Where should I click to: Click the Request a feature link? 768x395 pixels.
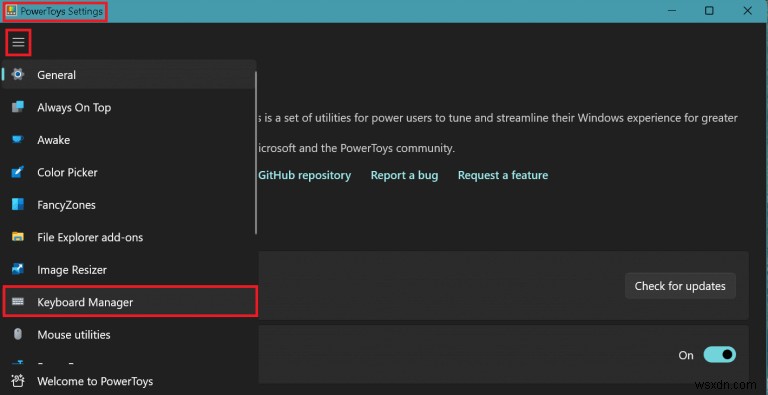tap(503, 175)
